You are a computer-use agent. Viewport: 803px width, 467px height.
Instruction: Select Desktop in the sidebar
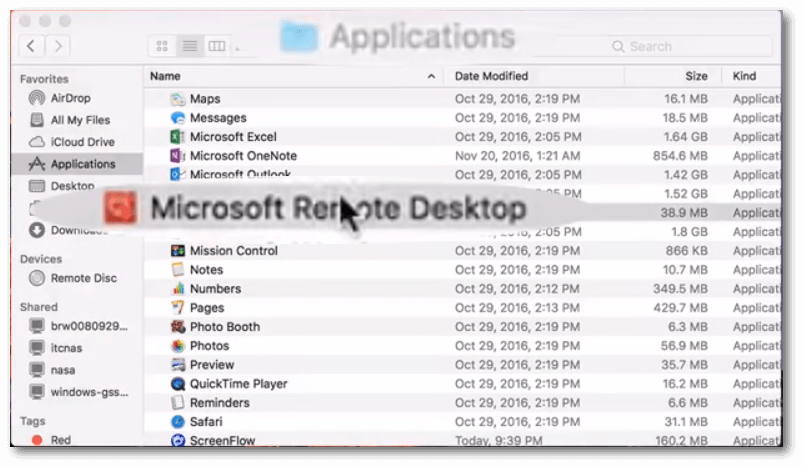(x=72, y=186)
